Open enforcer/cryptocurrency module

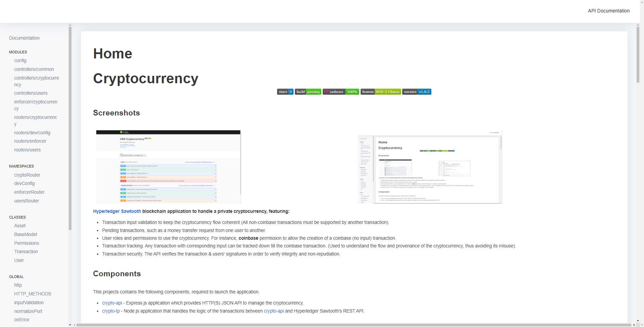tap(36, 105)
